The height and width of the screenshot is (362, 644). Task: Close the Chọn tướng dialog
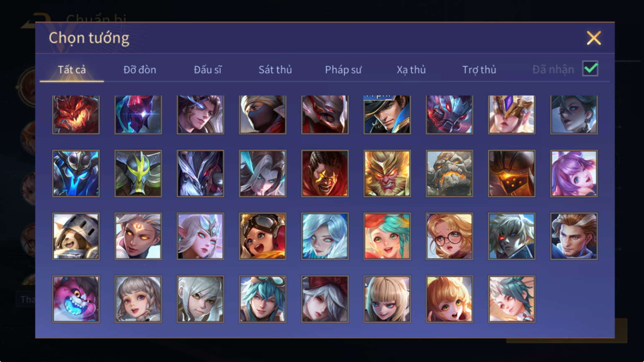593,38
